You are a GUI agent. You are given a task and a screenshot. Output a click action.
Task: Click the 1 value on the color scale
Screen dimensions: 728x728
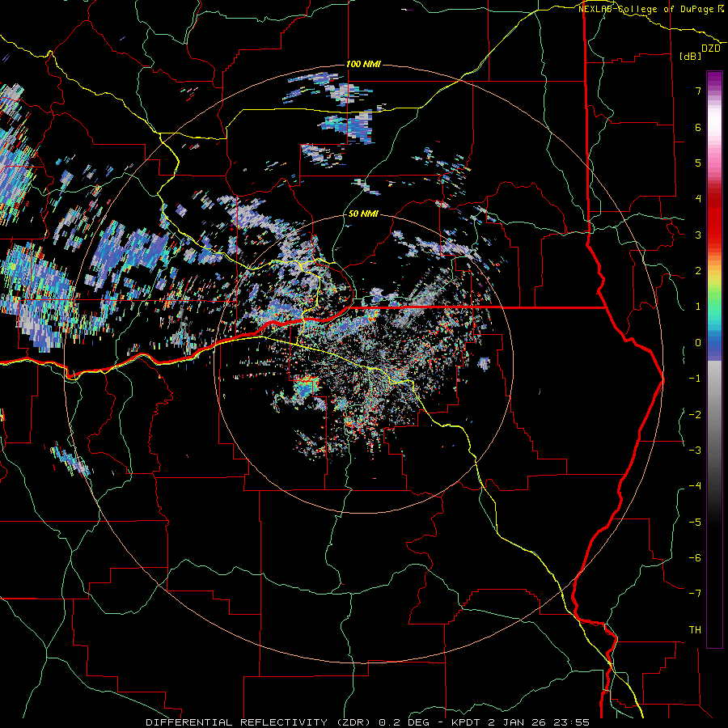click(x=698, y=307)
